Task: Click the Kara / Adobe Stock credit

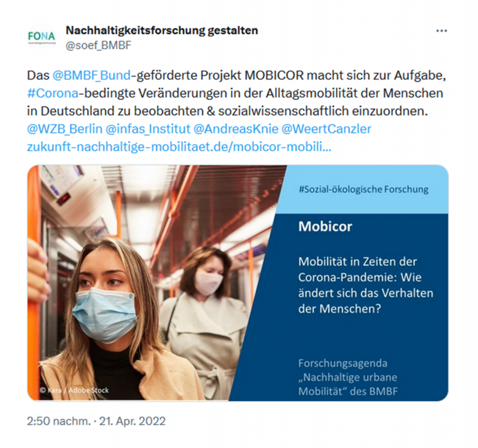Action: [x=74, y=390]
